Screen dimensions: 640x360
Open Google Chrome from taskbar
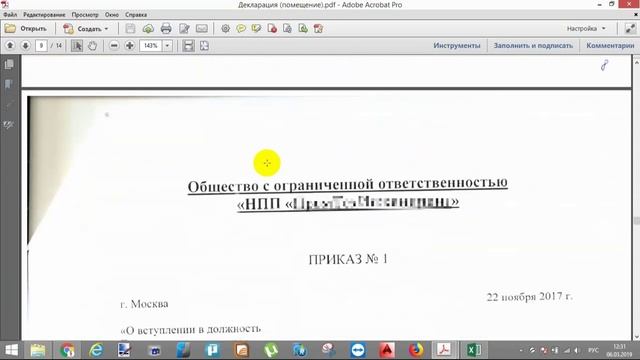(x=67, y=350)
